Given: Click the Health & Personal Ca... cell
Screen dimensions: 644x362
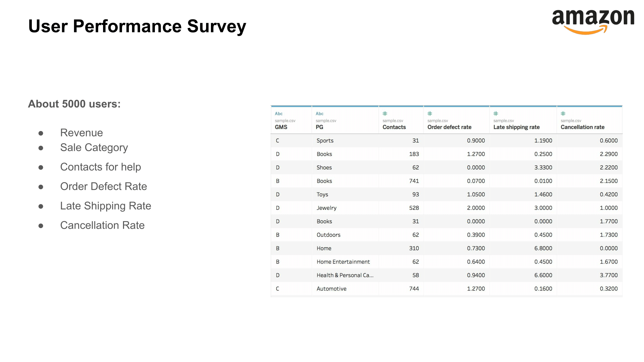Looking at the screenshot, I should coord(345,275).
